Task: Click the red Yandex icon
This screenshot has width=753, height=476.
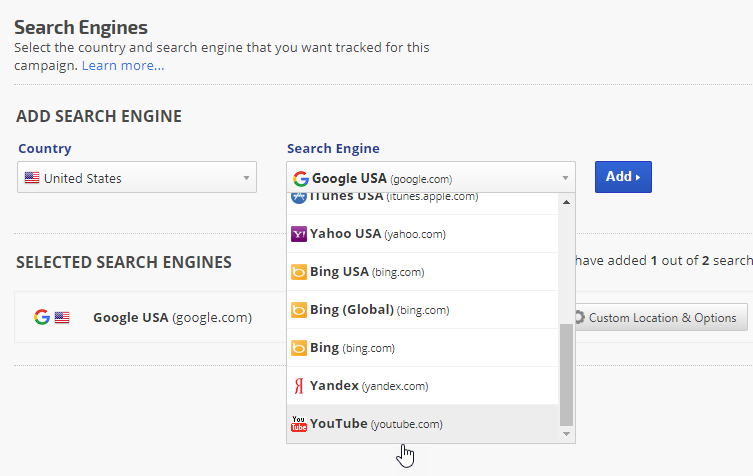Action: (x=299, y=386)
